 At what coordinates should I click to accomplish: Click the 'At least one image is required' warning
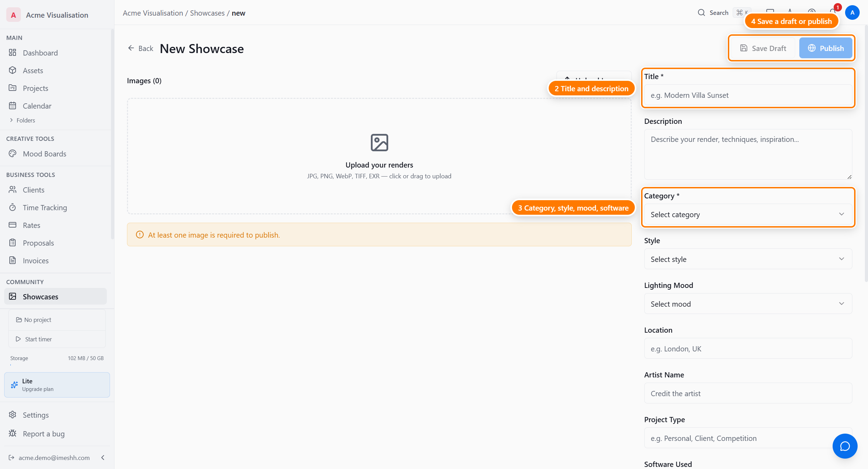point(379,235)
